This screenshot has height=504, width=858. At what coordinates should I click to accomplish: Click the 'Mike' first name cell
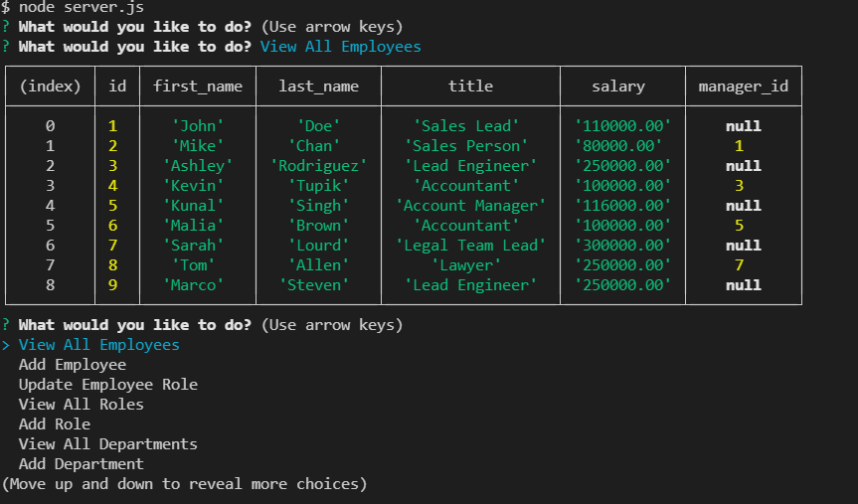point(198,146)
